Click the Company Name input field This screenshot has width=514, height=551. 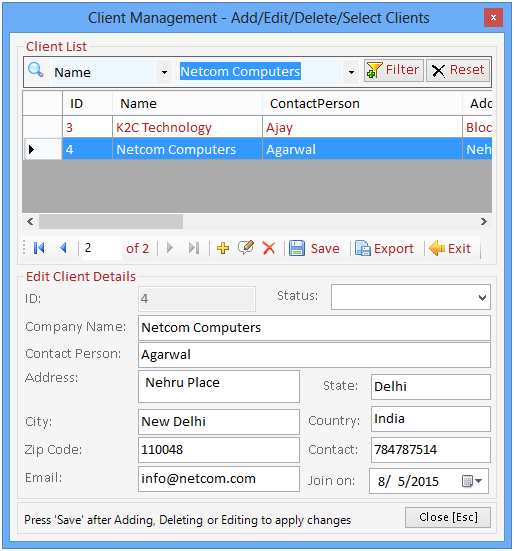coord(314,328)
